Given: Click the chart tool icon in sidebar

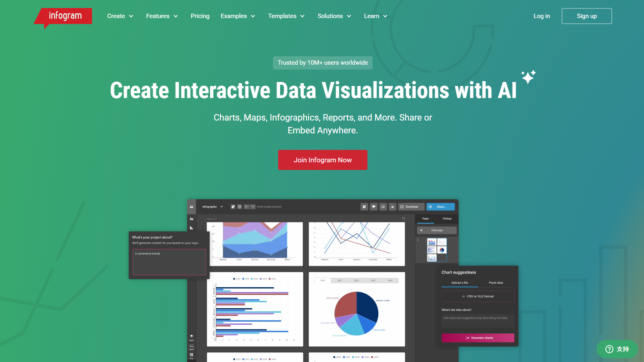Looking at the screenshot, I should tap(192, 228).
